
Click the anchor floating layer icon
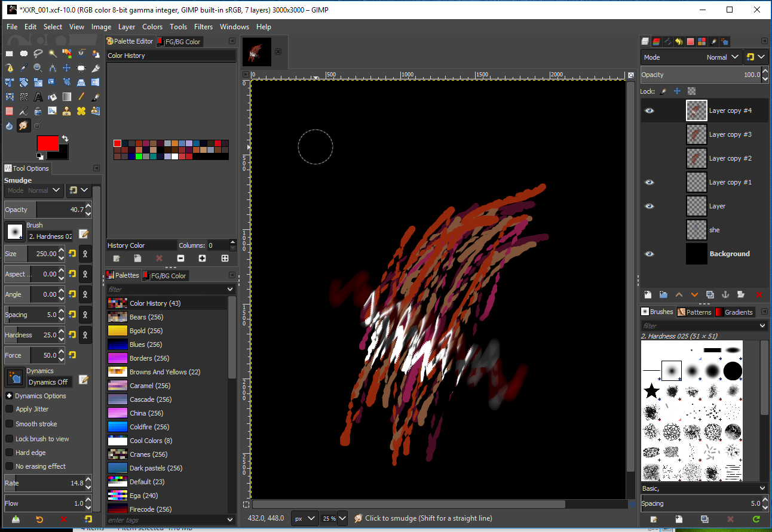[x=725, y=294]
